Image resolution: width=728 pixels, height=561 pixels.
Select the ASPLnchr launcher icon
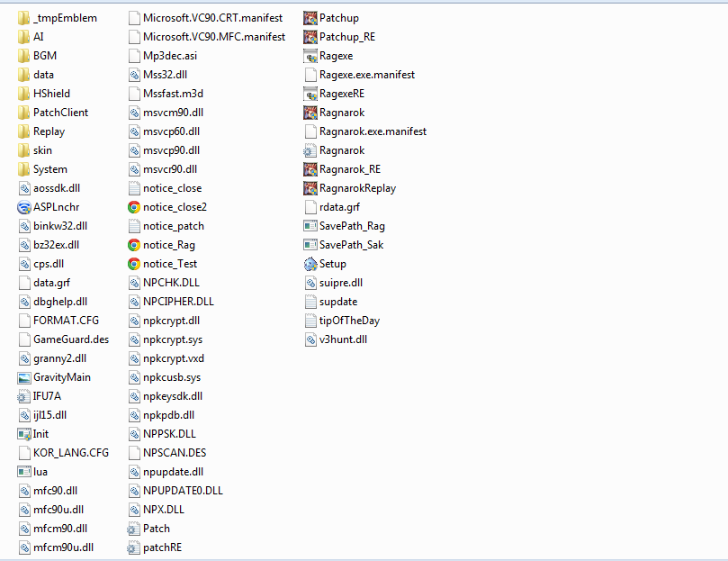coord(24,207)
